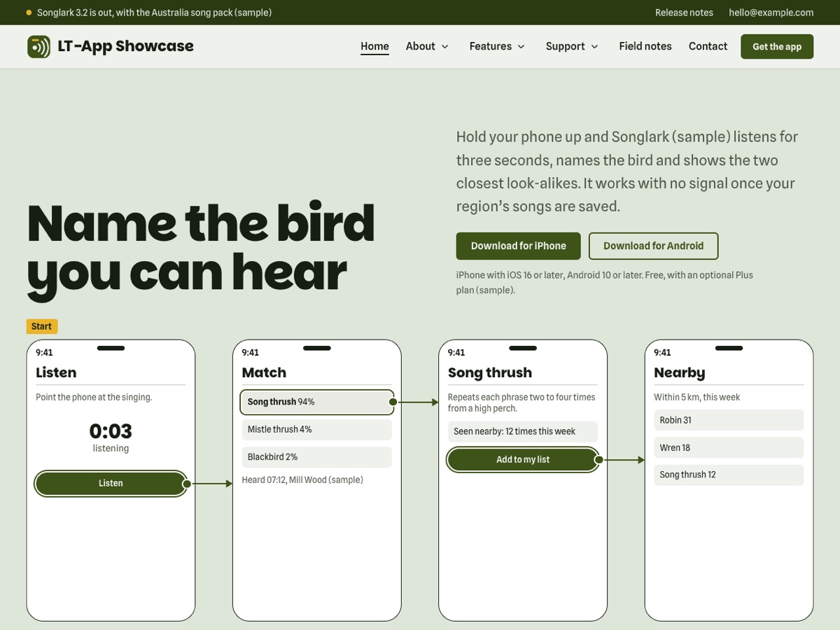
Task: Select the Wren 18 row
Action: coord(729,447)
